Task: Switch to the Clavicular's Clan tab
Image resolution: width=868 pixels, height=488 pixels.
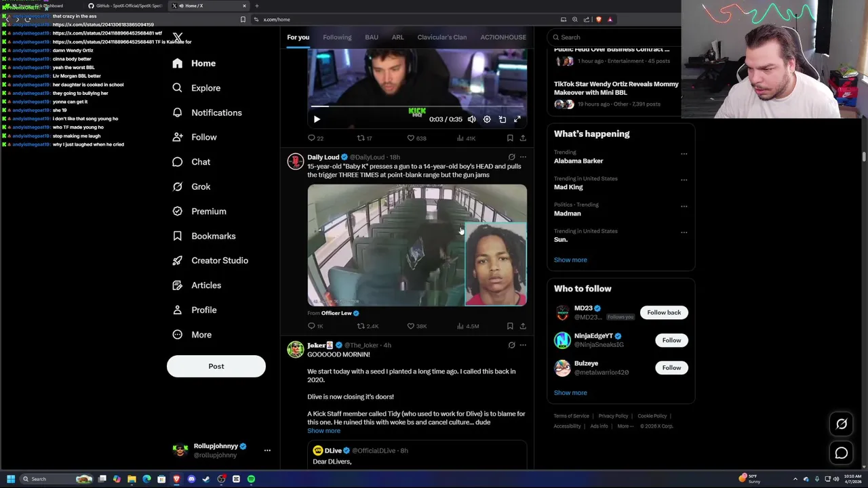Action: [441, 37]
